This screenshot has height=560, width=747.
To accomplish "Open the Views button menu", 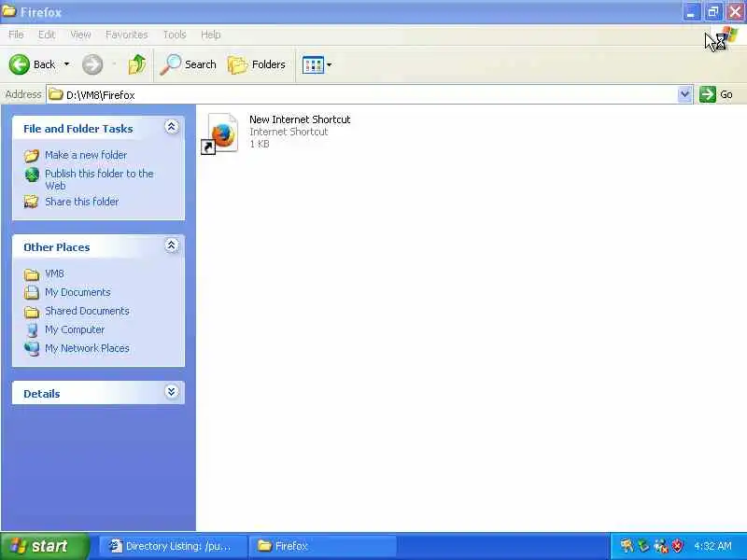I will pos(317,64).
